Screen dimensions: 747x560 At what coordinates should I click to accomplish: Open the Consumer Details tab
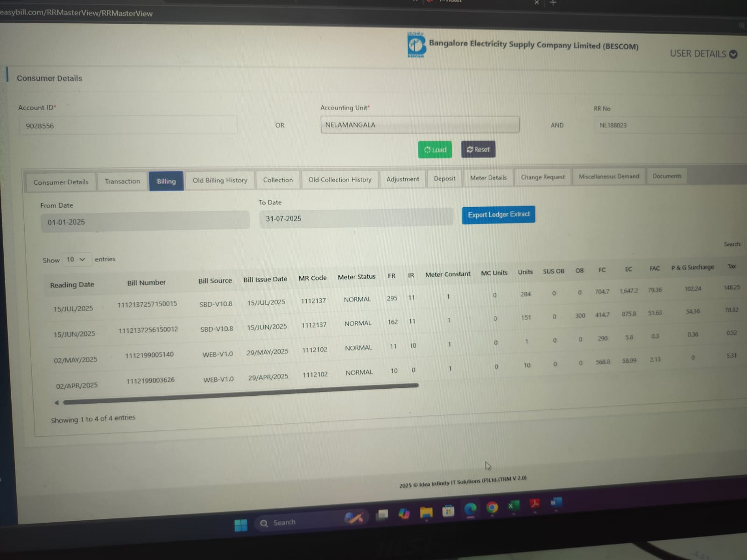[61, 182]
